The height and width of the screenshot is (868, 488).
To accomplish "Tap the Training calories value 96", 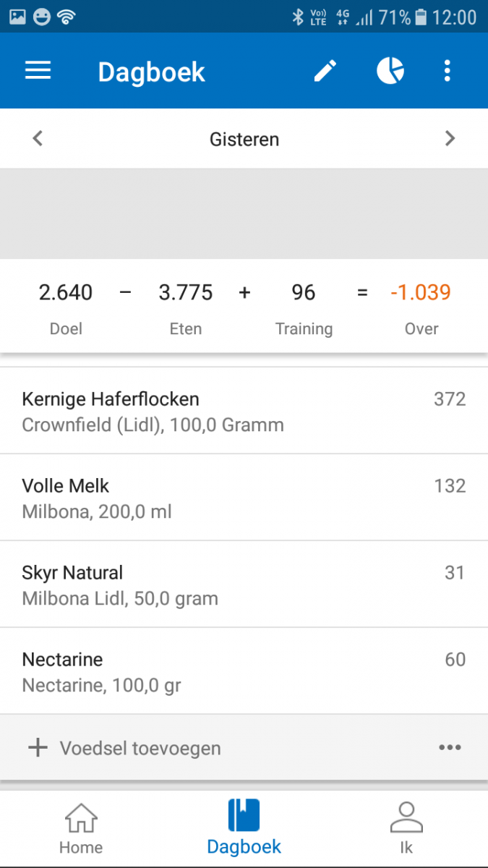I will click(x=304, y=293).
